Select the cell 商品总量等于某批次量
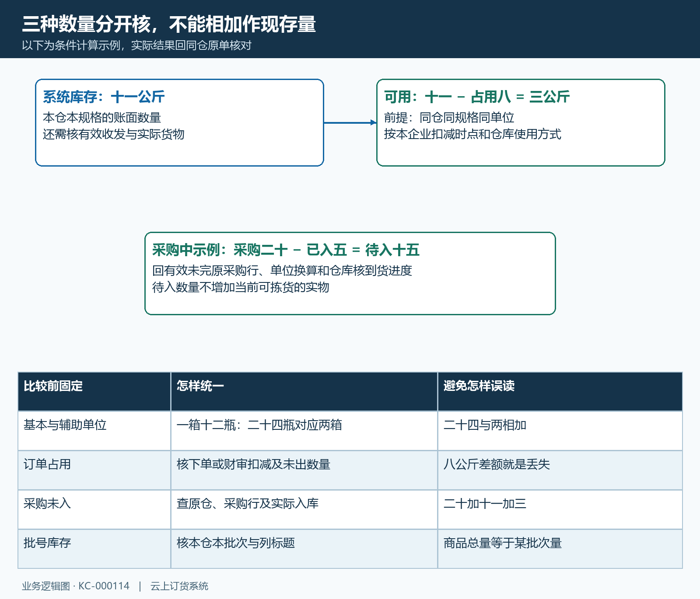The image size is (700, 599). tap(560, 549)
